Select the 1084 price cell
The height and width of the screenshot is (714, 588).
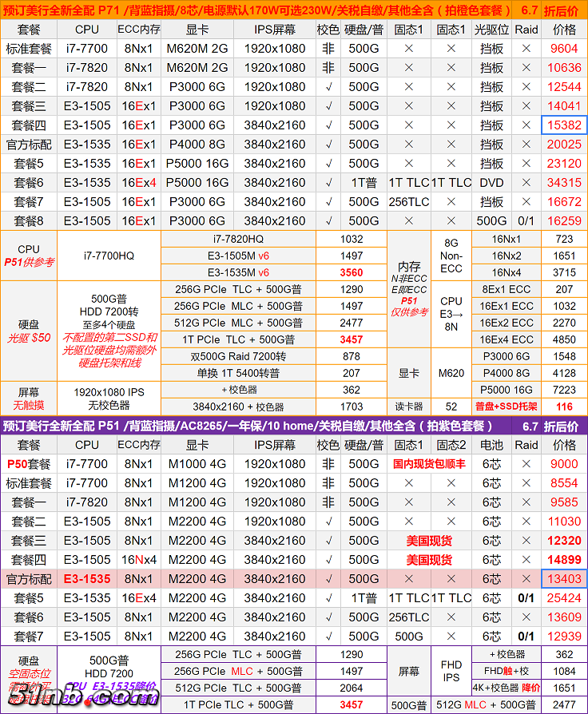564,671
